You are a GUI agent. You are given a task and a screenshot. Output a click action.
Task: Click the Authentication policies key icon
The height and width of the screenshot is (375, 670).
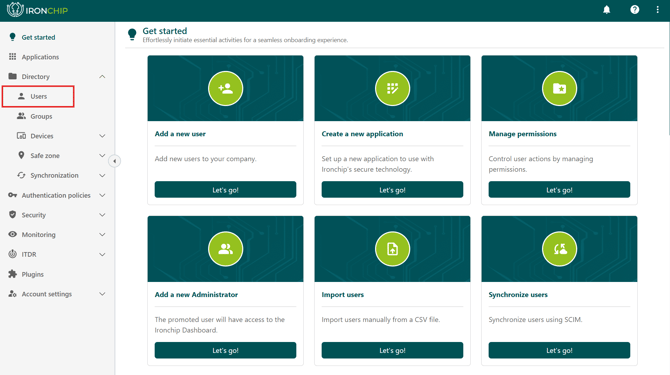[x=12, y=195]
